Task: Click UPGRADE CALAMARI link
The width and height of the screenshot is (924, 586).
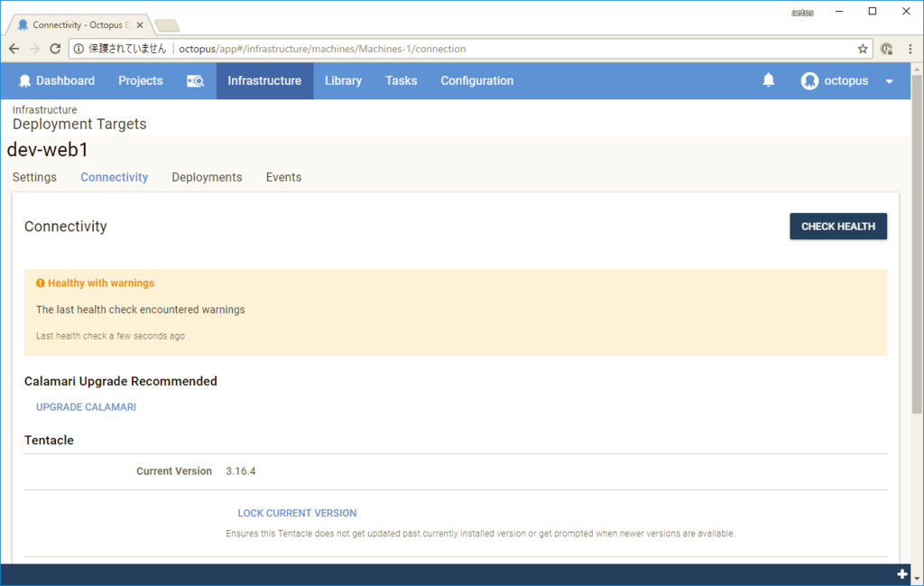Action: (x=86, y=407)
